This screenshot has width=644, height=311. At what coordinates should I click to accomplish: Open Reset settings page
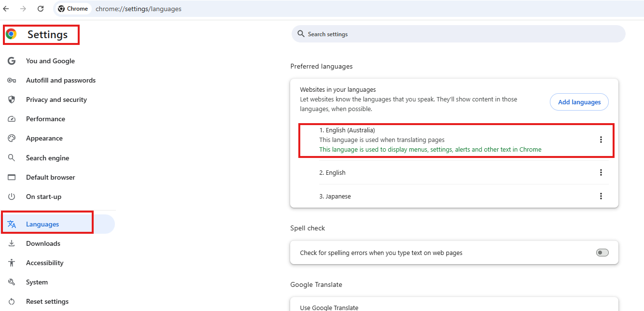pyautogui.click(x=47, y=301)
